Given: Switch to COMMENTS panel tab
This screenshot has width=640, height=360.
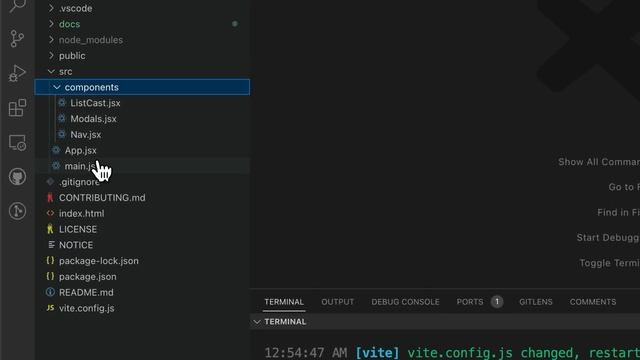Looking at the screenshot, I should [x=593, y=302].
